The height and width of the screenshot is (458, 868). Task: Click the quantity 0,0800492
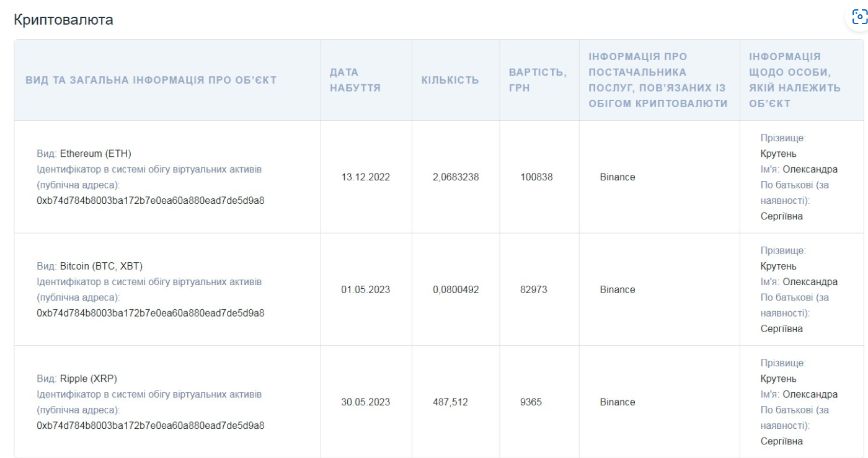[x=456, y=289]
